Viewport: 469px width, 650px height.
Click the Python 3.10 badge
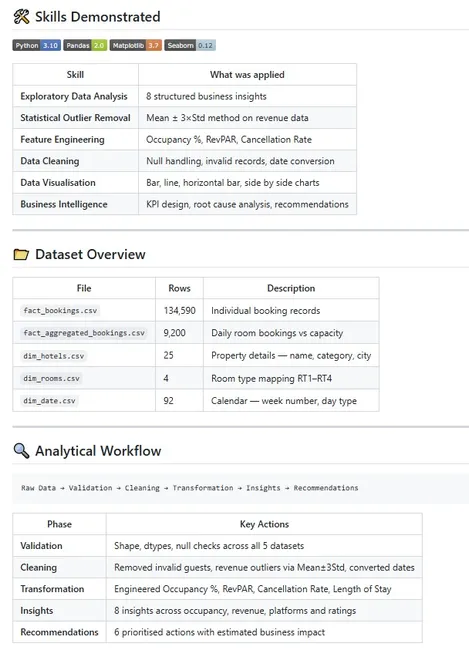pos(36,45)
